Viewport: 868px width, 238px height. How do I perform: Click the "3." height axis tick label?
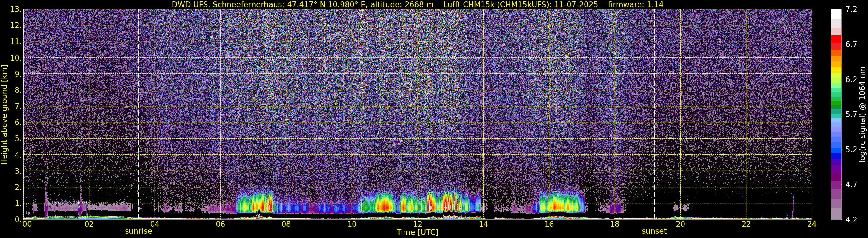pyautogui.click(x=18, y=171)
